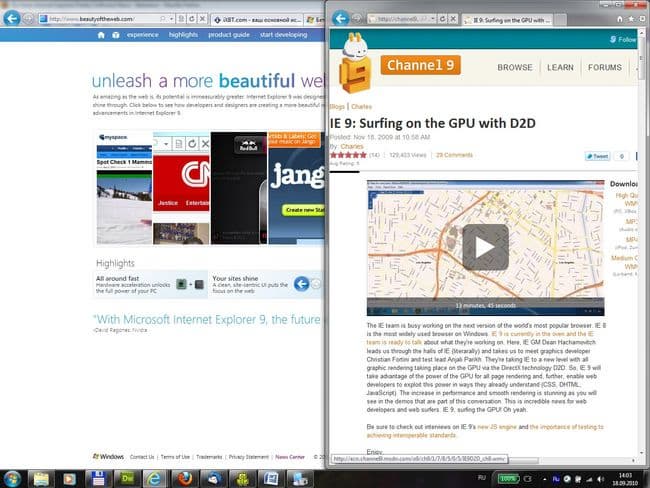Open Windows Explorer from the taskbar
The height and width of the screenshot is (488, 650).
click(41, 479)
